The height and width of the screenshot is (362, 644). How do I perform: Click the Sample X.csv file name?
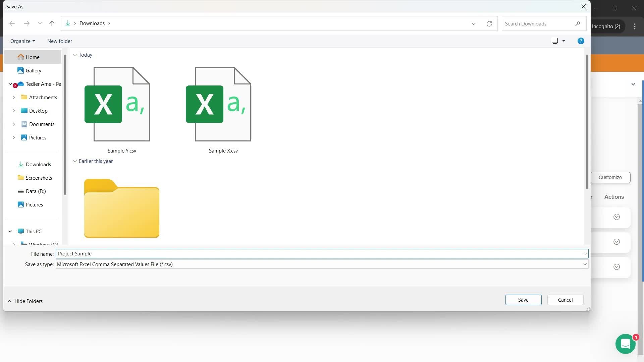click(223, 151)
